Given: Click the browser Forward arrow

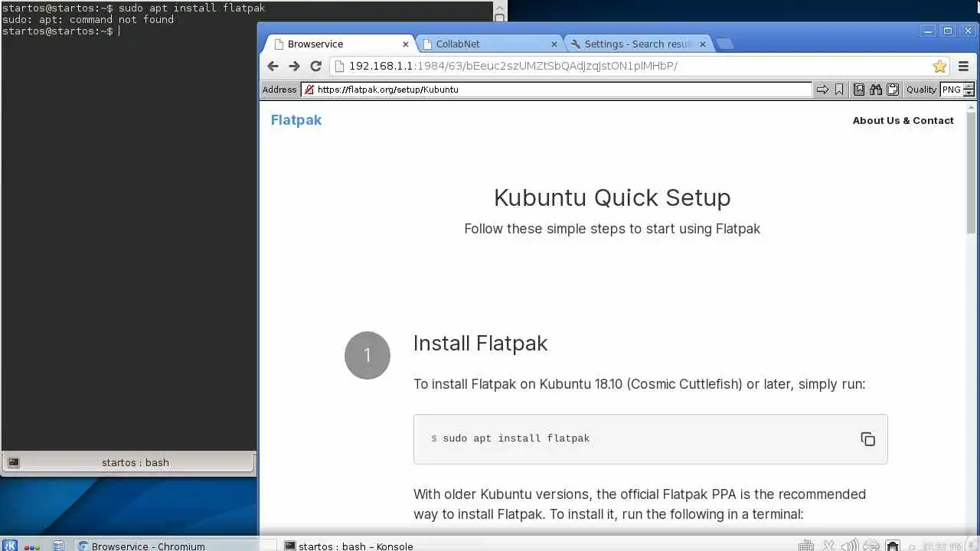Looking at the screenshot, I should 294,66.
